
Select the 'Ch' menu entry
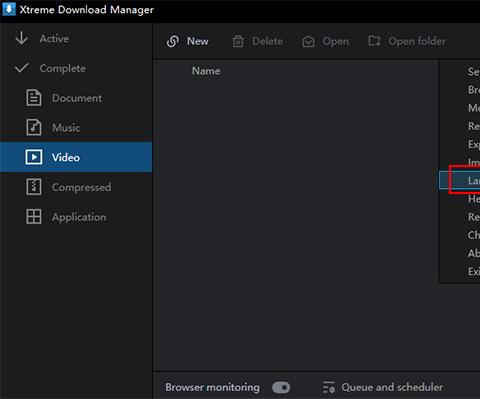[473, 235]
